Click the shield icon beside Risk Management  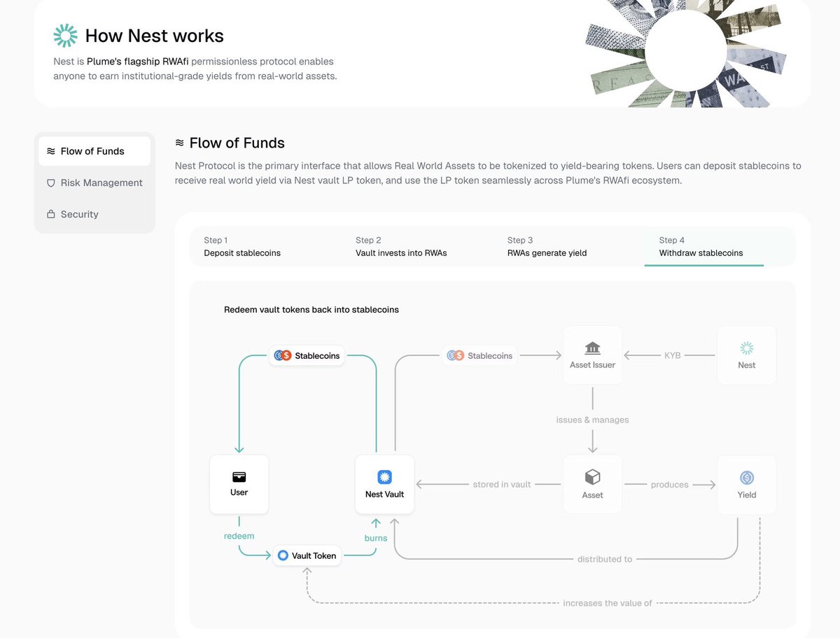pos(50,183)
